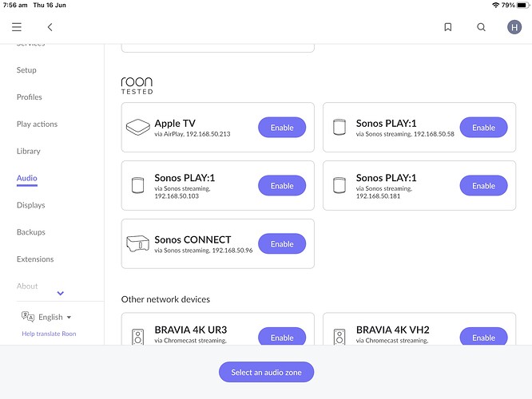Open the Displays settings section
The image size is (532, 399).
pos(31,205)
